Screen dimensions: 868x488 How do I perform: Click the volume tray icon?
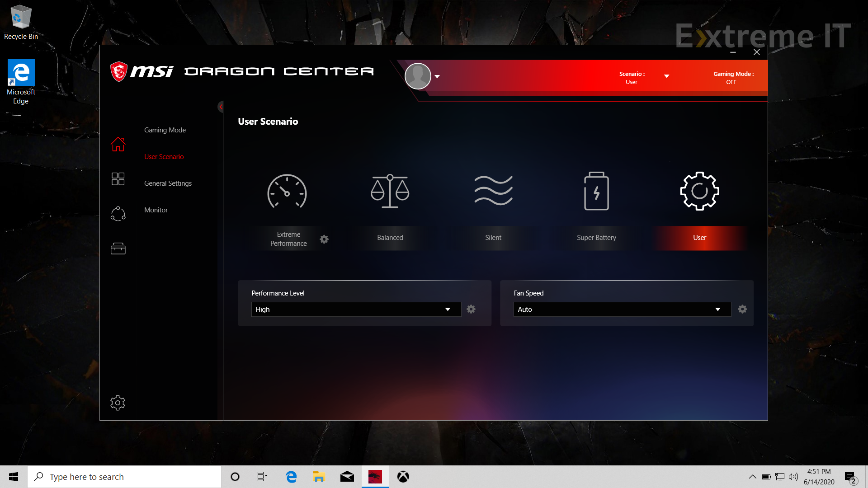(x=793, y=477)
